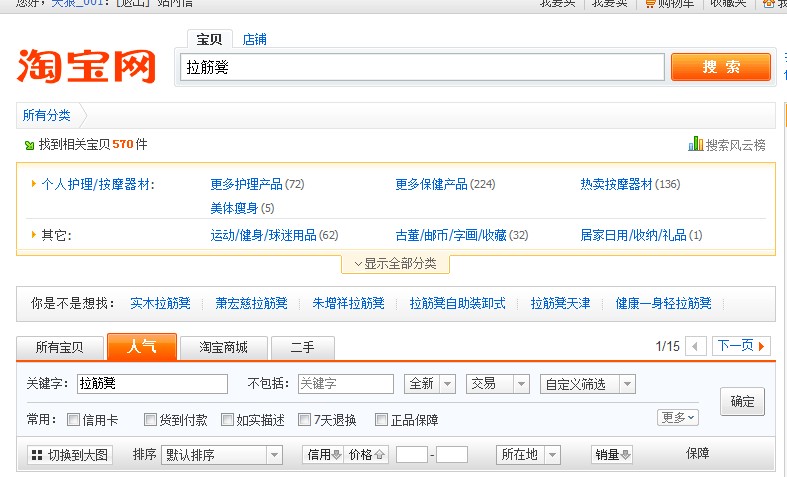Open the 默认排序 sort dropdown

coord(222,455)
